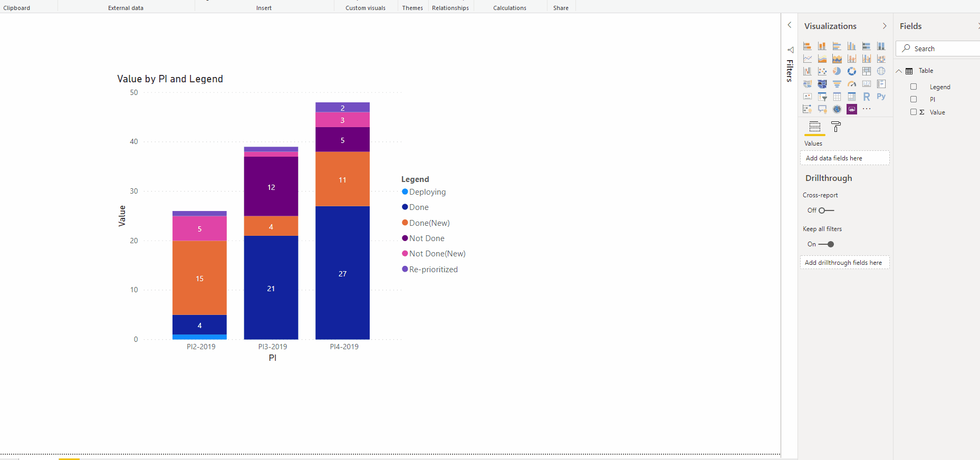Image resolution: width=980 pixels, height=460 pixels.
Task: Turn on the Cross-report toggle
Action: coord(826,210)
